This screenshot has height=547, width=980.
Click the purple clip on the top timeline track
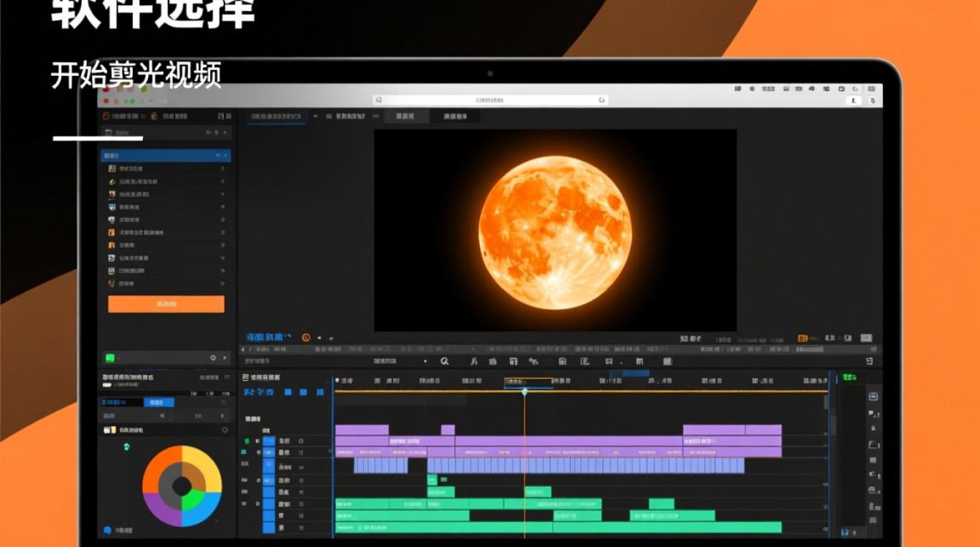pyautogui.click(x=362, y=430)
